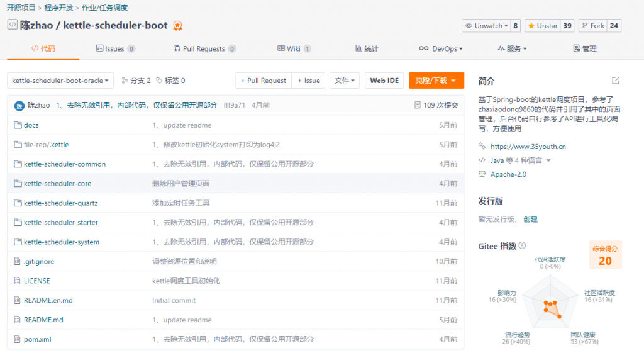Screen dimensions: 644x353
Task: Click the 综合得分 20 score box
Action: tap(606, 255)
